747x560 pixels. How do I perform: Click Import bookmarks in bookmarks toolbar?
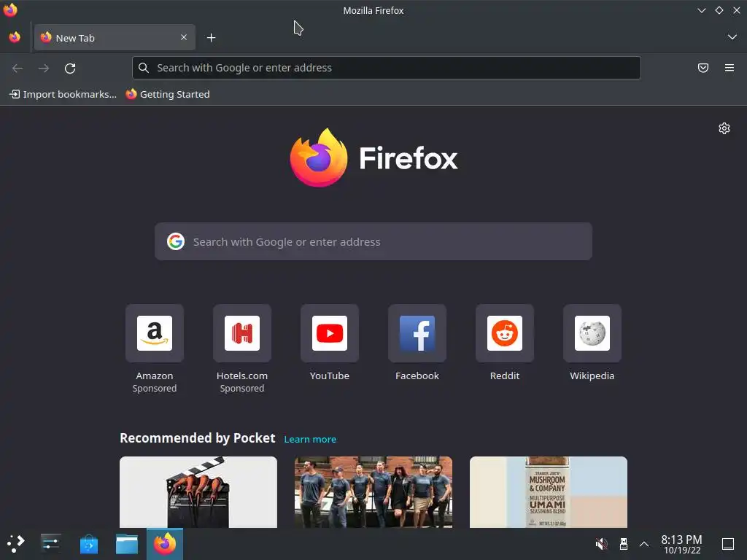63,94
